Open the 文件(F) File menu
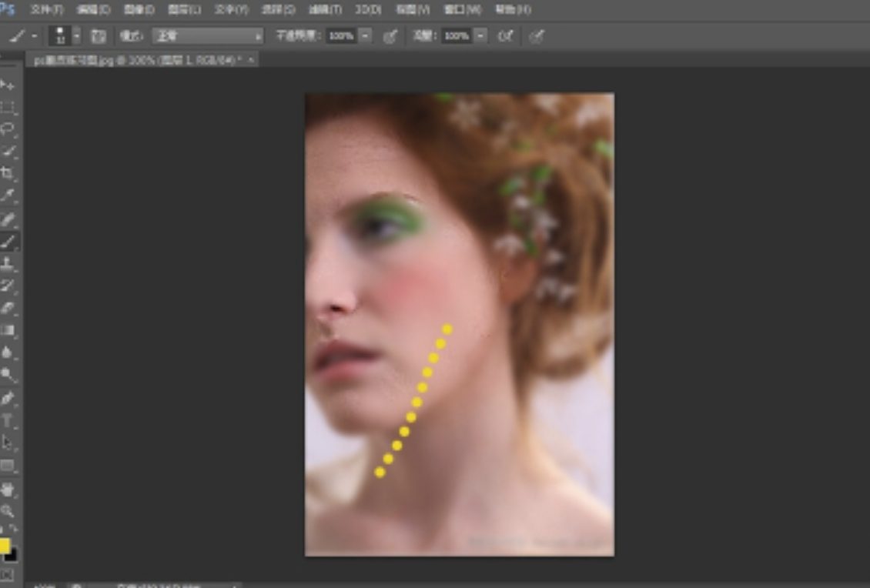870x588 pixels. point(46,10)
